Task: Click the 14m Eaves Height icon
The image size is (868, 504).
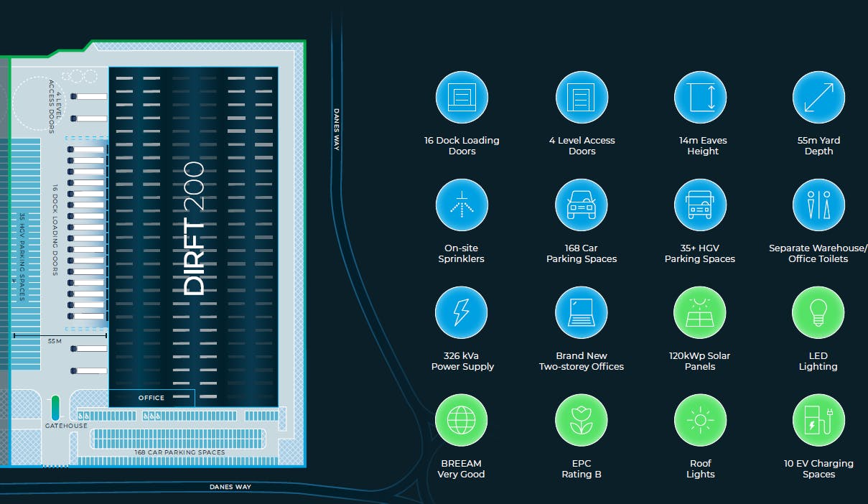Action: pyautogui.click(x=700, y=98)
